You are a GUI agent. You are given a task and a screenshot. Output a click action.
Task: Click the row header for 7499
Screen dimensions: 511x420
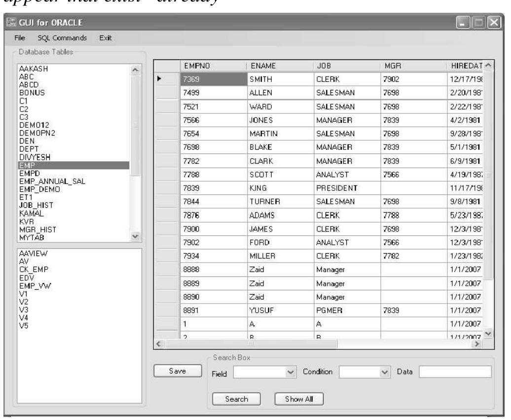click(167, 93)
